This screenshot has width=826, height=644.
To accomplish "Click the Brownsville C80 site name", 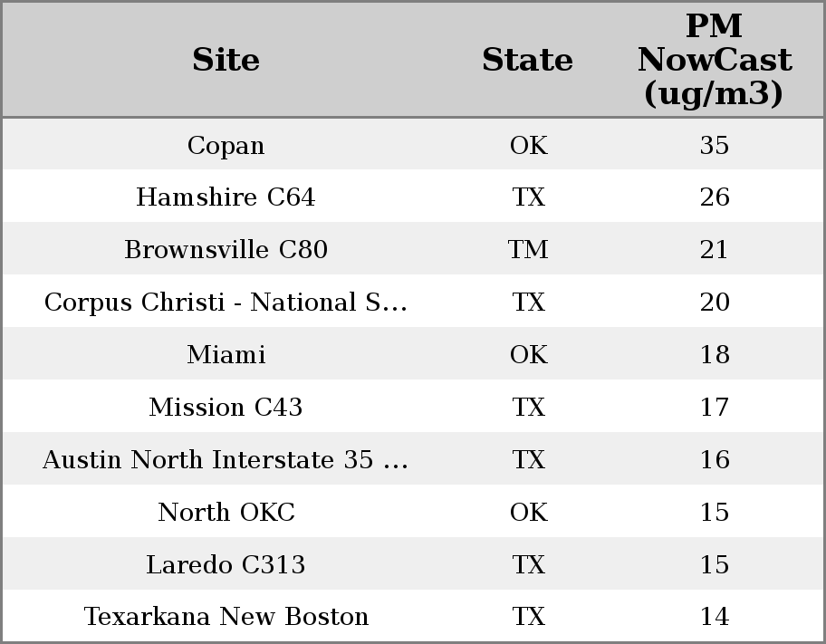I will pos(226,250).
